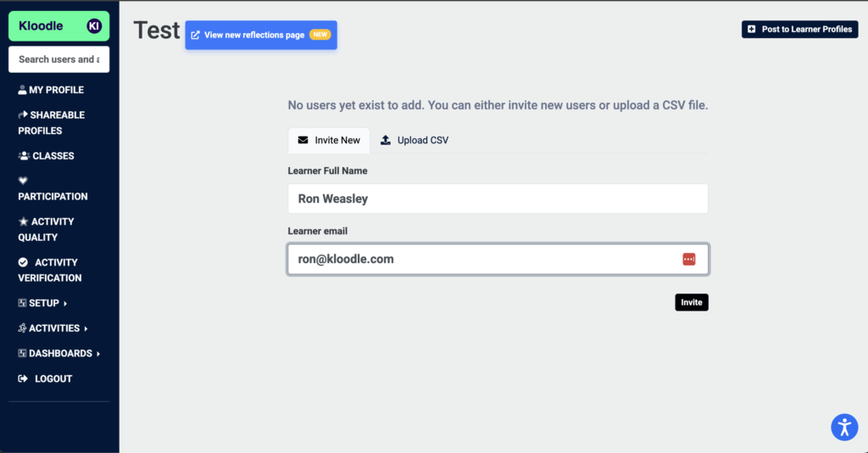Open the accessibility widget icon
This screenshot has width=868, height=453.
click(x=844, y=427)
